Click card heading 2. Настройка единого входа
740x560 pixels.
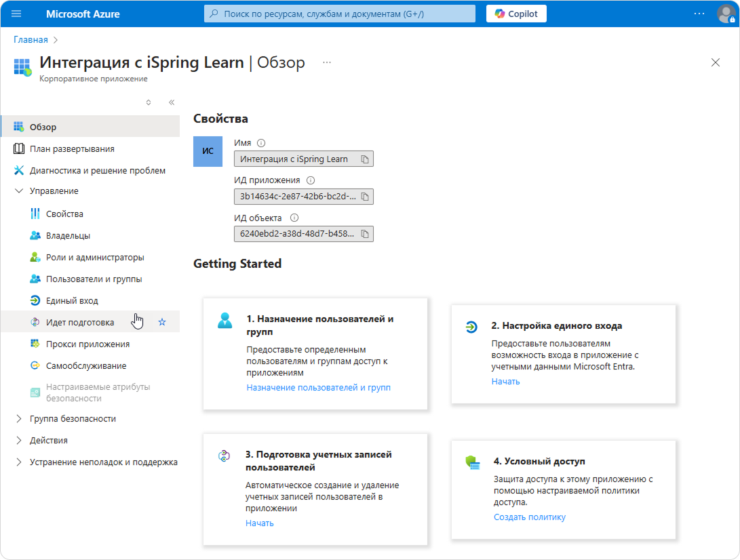556,325
